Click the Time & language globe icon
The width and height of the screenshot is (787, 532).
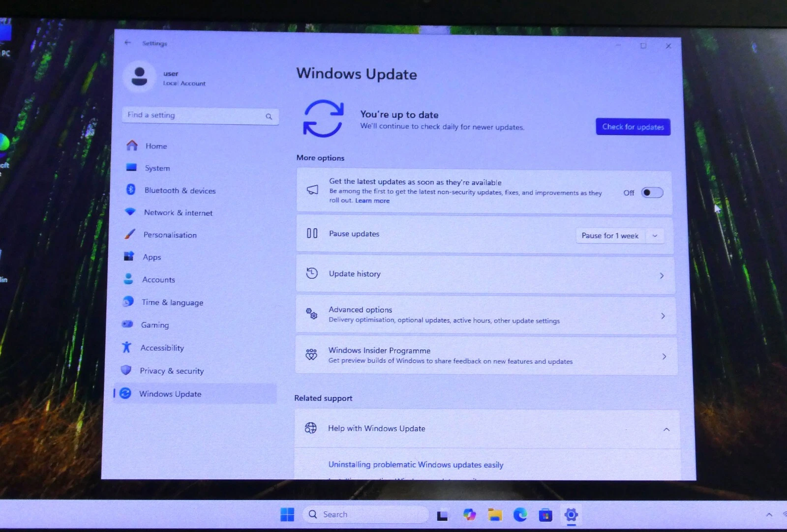tap(128, 301)
